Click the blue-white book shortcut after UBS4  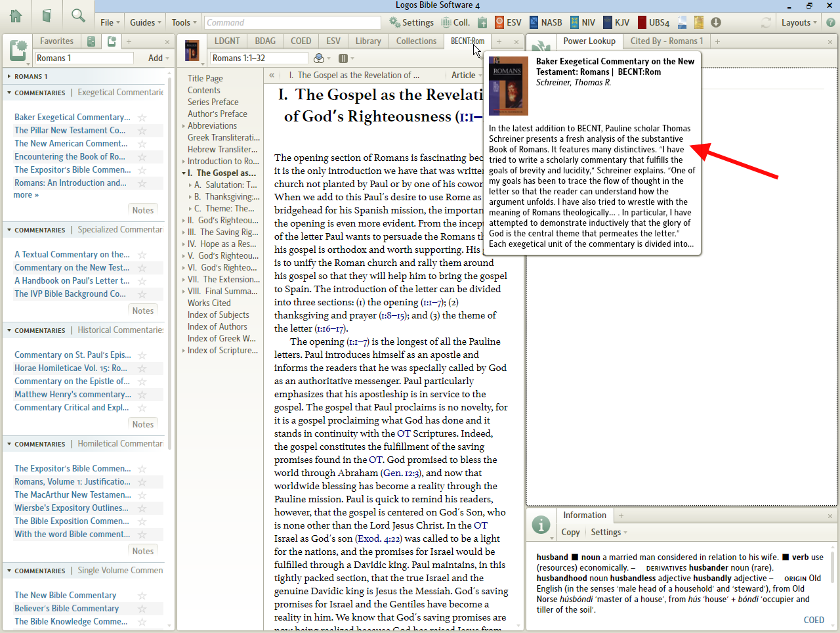click(x=682, y=22)
